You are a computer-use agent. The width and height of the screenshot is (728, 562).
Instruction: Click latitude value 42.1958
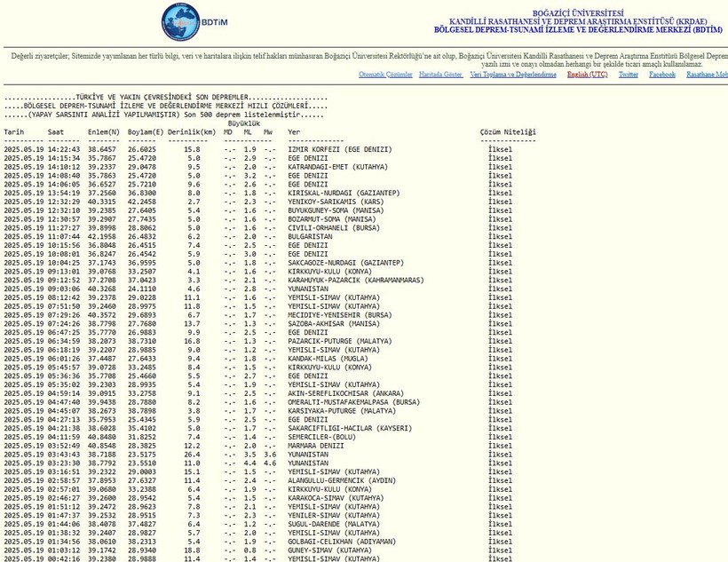tap(102, 236)
